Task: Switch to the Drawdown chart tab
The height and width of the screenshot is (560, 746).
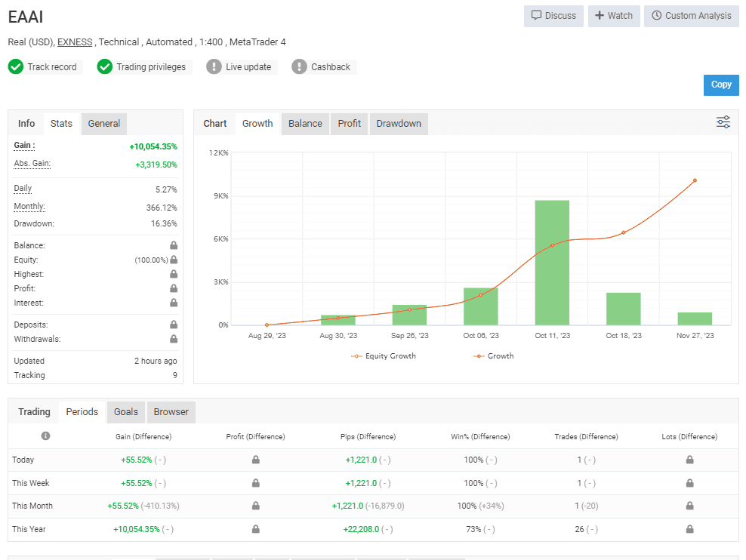Action: coord(399,124)
